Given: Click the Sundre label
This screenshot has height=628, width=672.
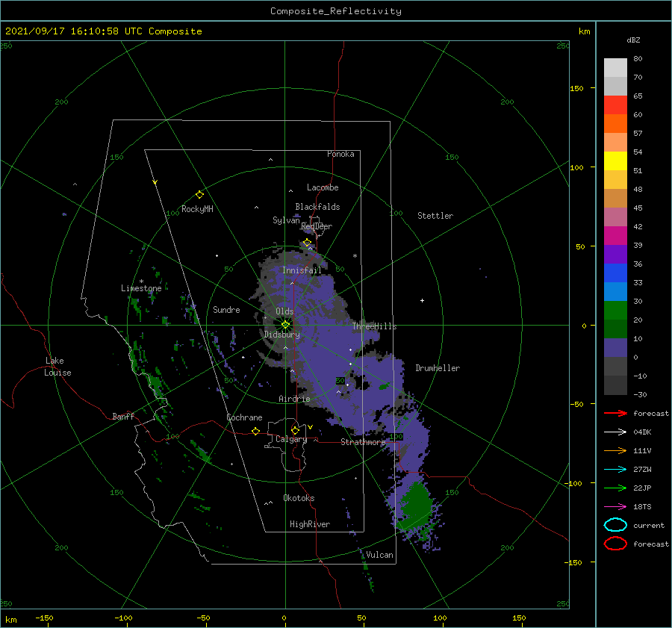Looking at the screenshot, I should [x=226, y=309].
